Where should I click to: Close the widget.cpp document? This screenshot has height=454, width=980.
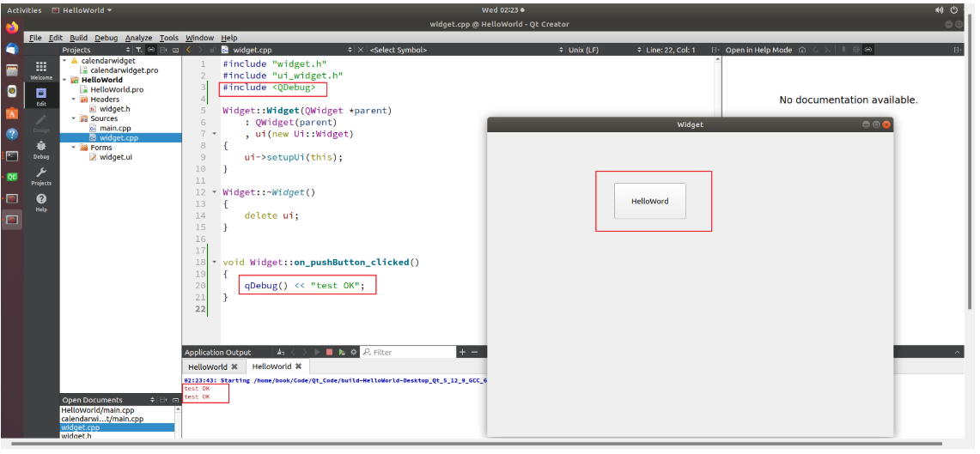(361, 50)
